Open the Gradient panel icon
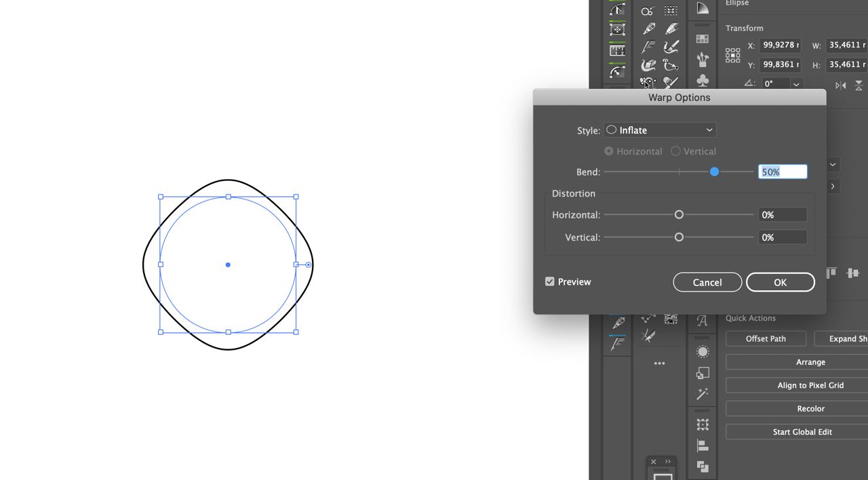868x480 pixels. point(703,8)
